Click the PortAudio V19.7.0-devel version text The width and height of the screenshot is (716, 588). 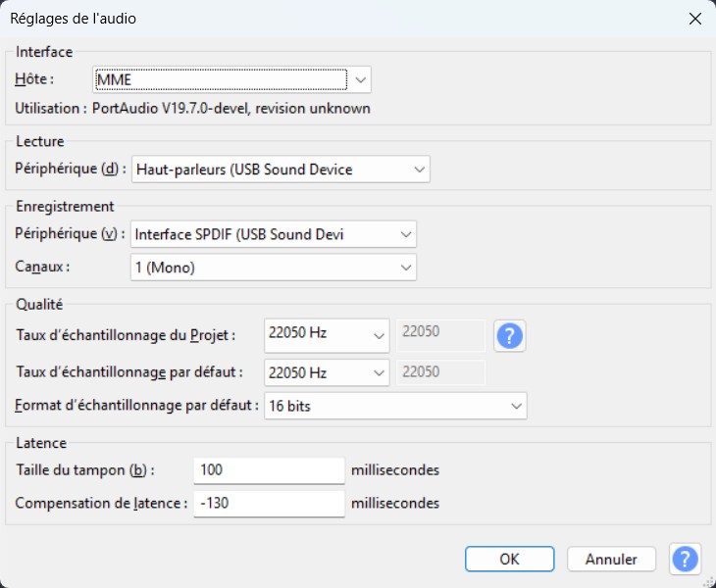point(230,109)
